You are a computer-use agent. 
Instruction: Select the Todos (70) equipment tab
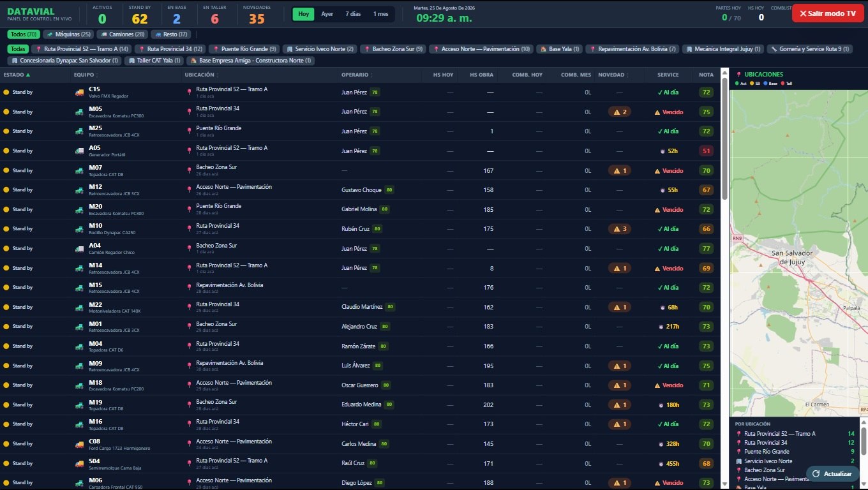[x=24, y=34]
